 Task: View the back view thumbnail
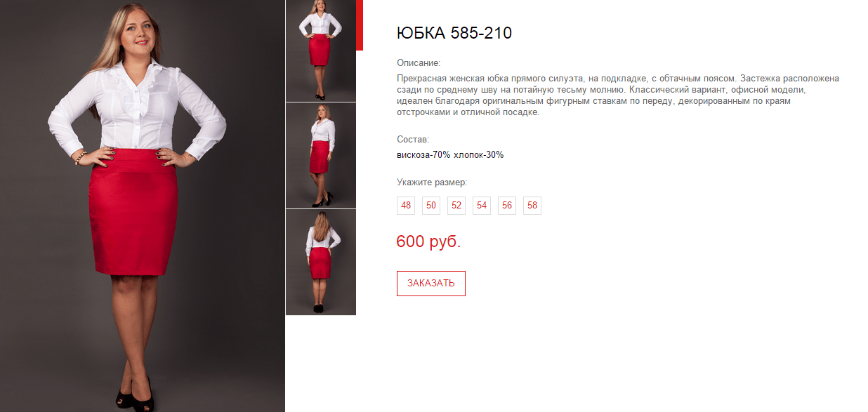321,263
